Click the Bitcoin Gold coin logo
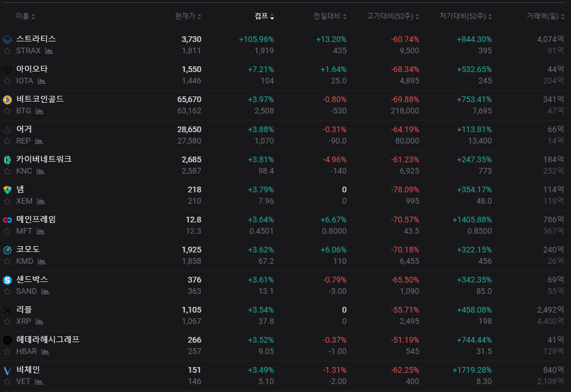Viewport: 571px width, 392px height. [7, 100]
